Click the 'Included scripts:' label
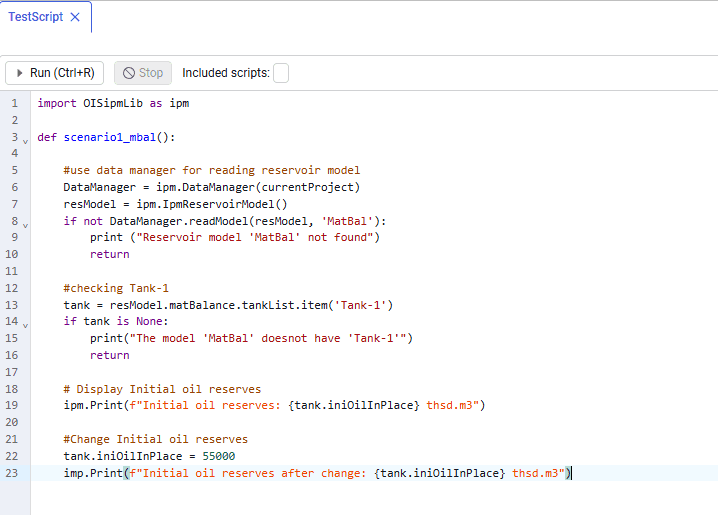Screen dimensions: 718x515 click(226, 73)
